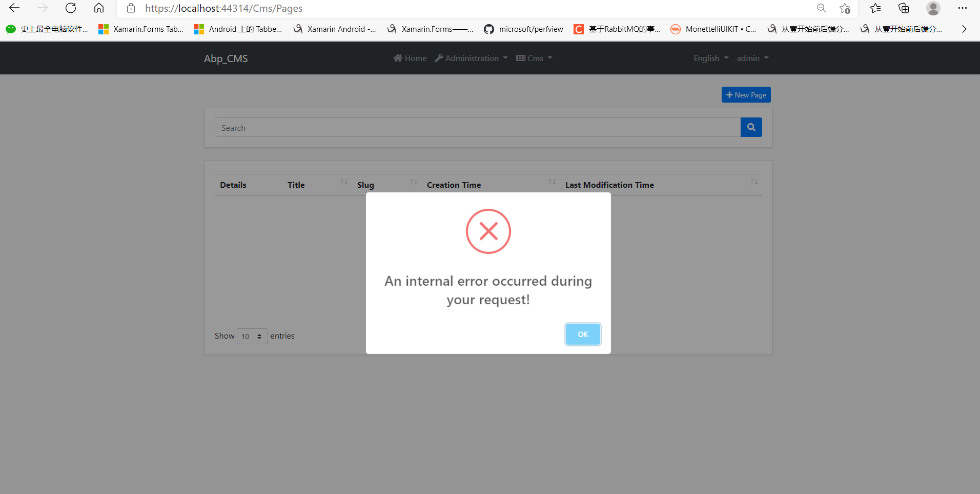Toggle sorting on the Title column
Viewport: 980px width, 494px height.
tap(344, 182)
